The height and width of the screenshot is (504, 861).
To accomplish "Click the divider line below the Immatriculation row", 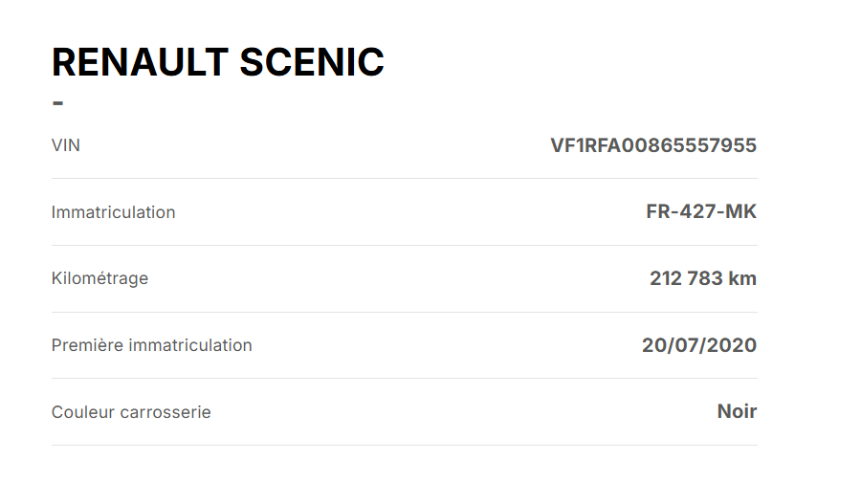I will coord(404,245).
